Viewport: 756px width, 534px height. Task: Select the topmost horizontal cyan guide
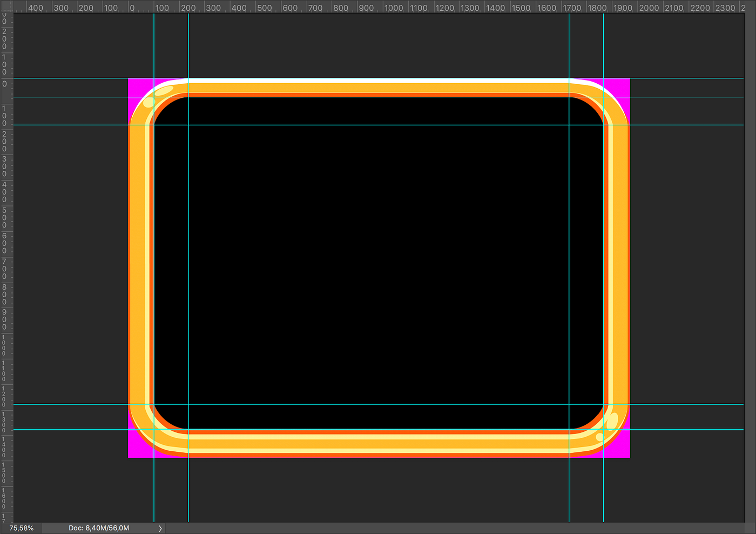(x=378, y=78)
